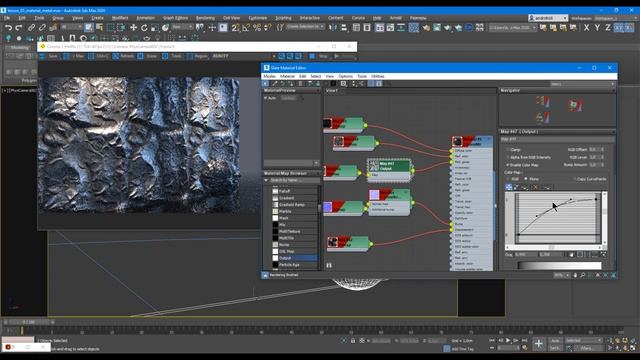Open the Modifiers menu in 3ds Max
Viewport: 640px width, 360px height.
point(120,18)
